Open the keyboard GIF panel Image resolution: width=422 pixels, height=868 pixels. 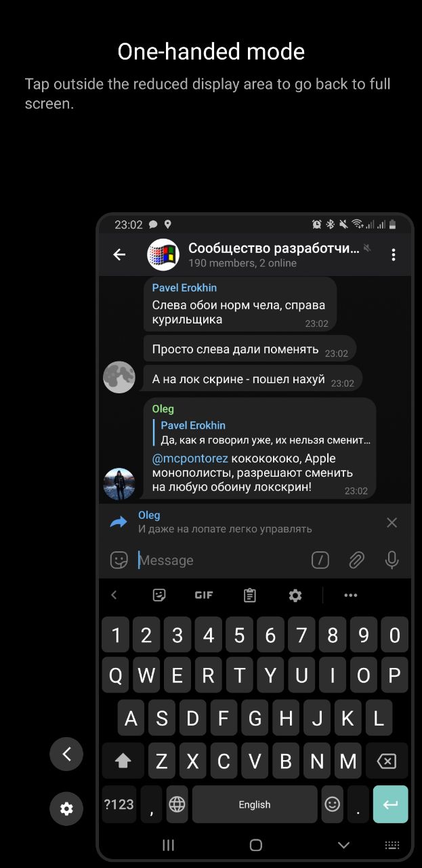click(204, 595)
